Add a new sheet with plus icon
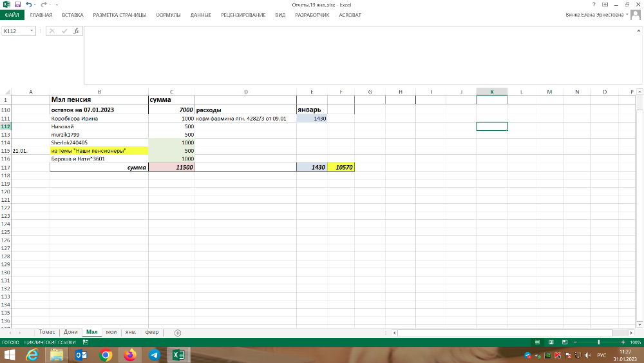 pyautogui.click(x=178, y=333)
